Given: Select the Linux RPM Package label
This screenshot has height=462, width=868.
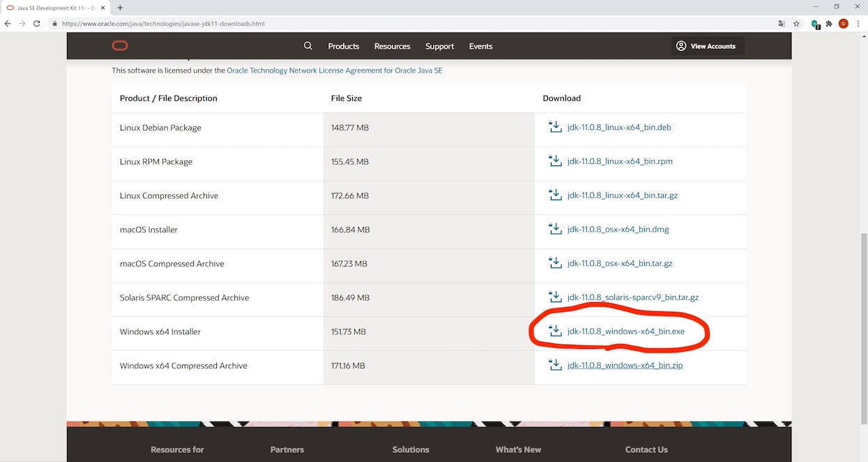Looking at the screenshot, I should (x=156, y=161).
